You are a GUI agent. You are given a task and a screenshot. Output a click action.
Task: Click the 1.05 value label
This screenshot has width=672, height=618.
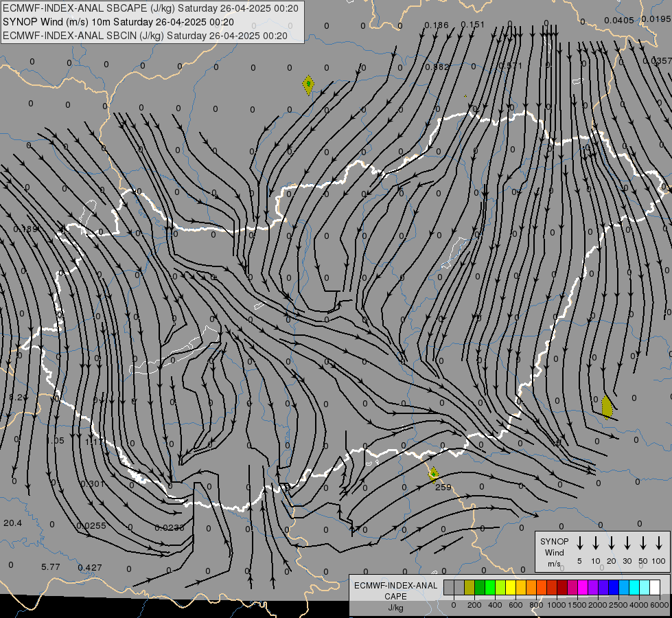click(55, 441)
